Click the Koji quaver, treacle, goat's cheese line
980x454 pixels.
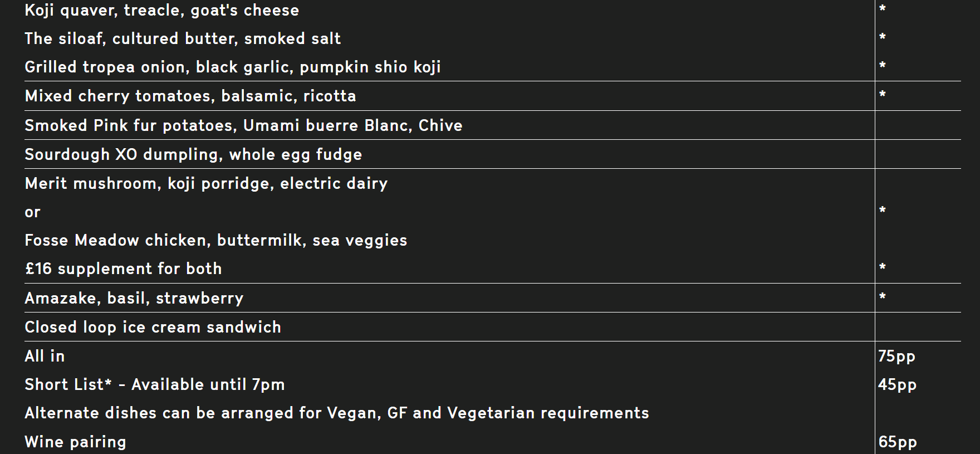161,11
